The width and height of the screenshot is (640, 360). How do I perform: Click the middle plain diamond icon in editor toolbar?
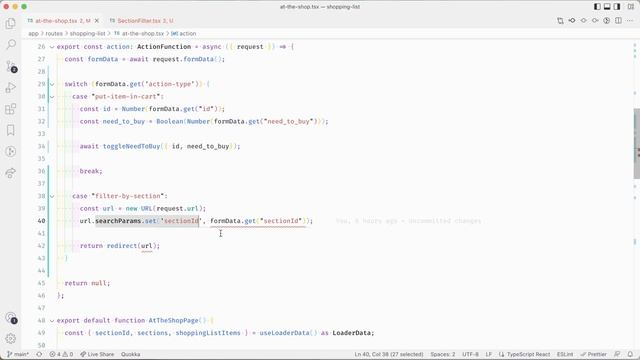coord(583,20)
